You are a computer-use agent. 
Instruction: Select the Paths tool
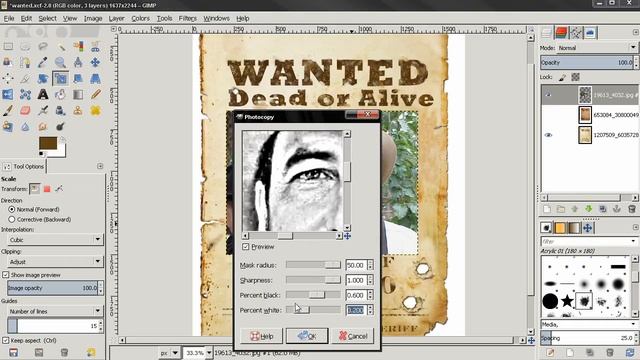point(25,62)
